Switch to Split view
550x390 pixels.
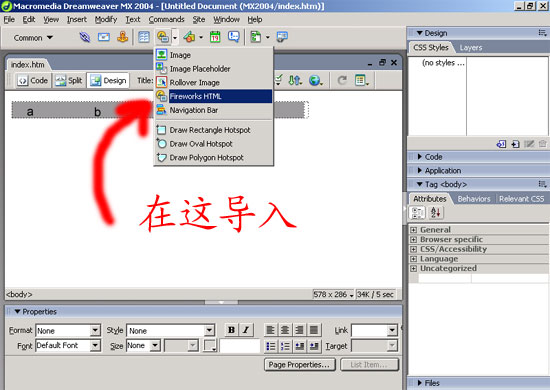click(x=69, y=81)
